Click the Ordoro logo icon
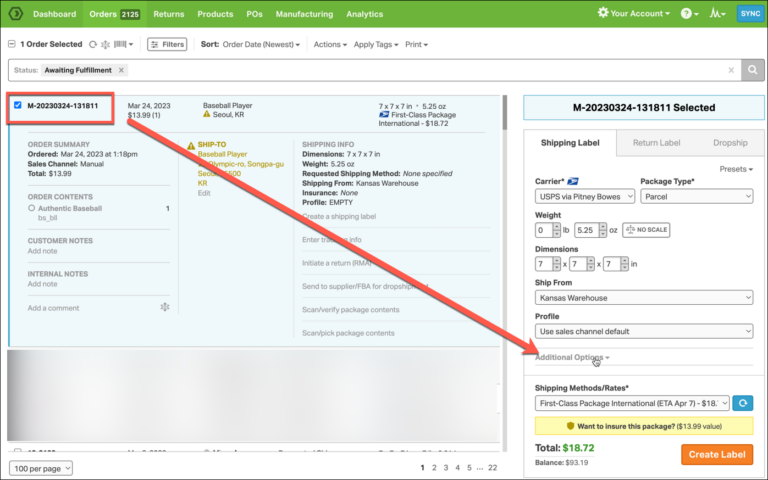768x480 pixels. click(15, 14)
